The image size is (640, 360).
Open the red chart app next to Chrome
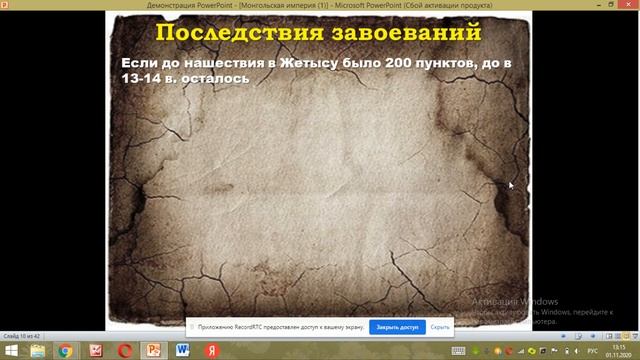[x=96, y=351]
